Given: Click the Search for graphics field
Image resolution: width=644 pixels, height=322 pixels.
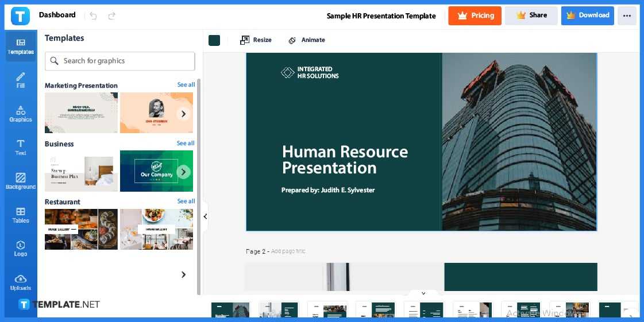Looking at the screenshot, I should [x=120, y=61].
